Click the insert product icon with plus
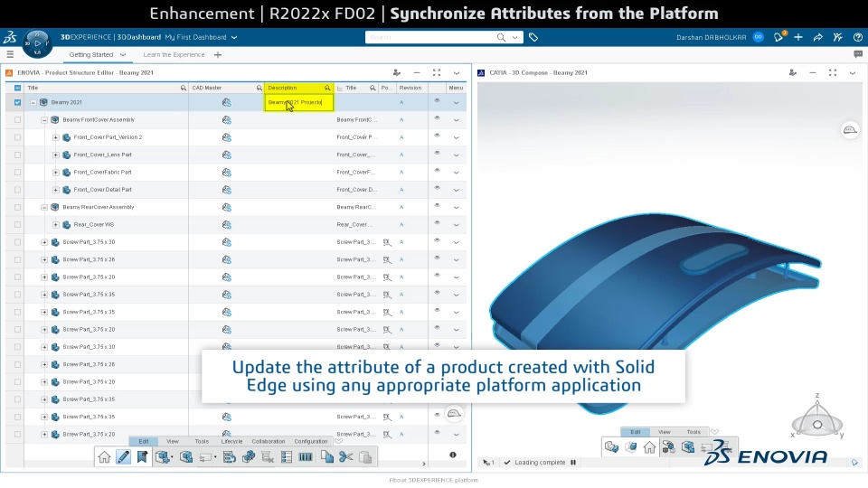Viewport: 868px width, 488px height. tap(163, 457)
